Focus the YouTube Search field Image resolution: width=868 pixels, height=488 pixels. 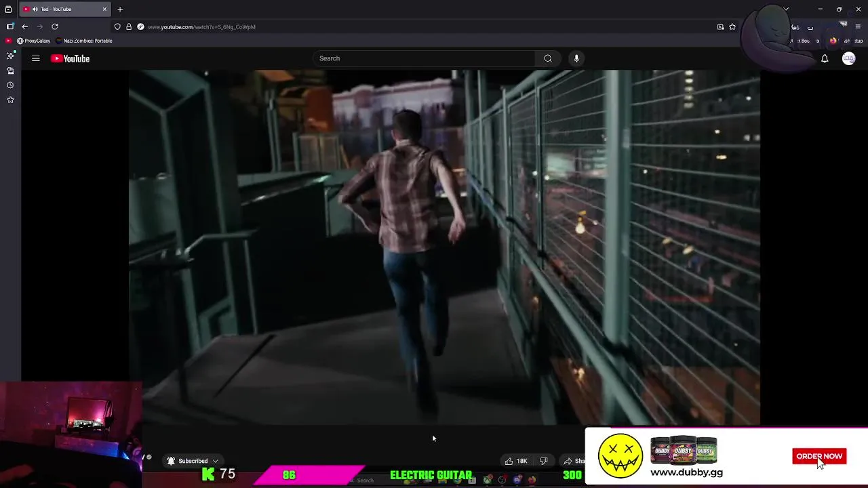424,58
